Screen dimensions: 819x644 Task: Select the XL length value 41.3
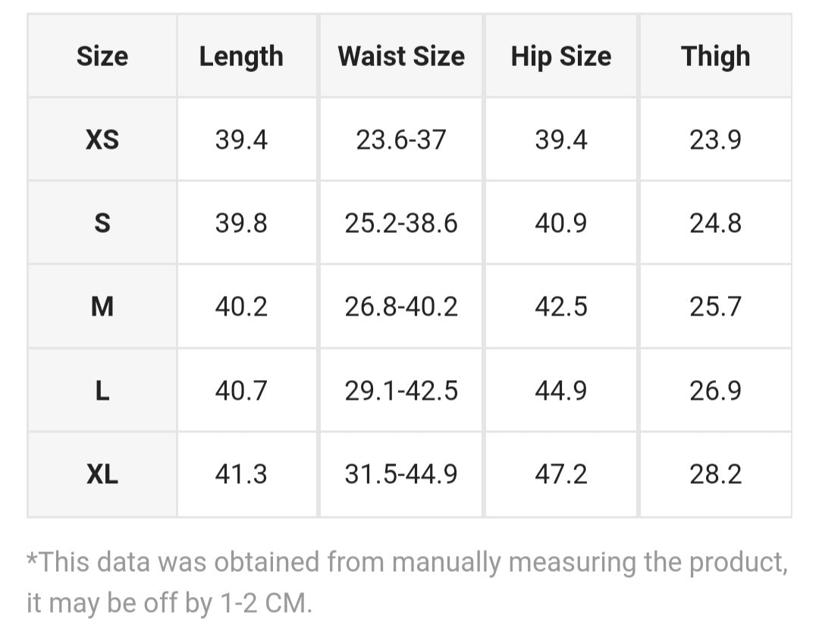tap(241, 475)
